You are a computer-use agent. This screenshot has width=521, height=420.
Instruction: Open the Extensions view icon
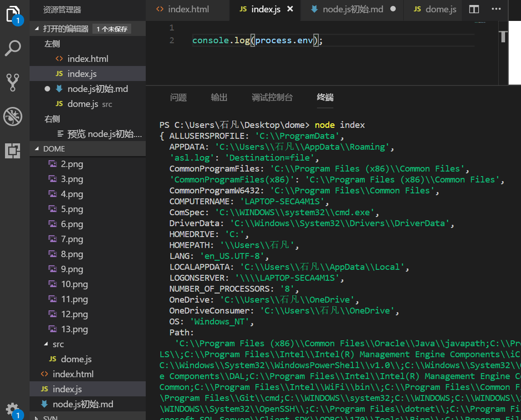[x=13, y=151]
